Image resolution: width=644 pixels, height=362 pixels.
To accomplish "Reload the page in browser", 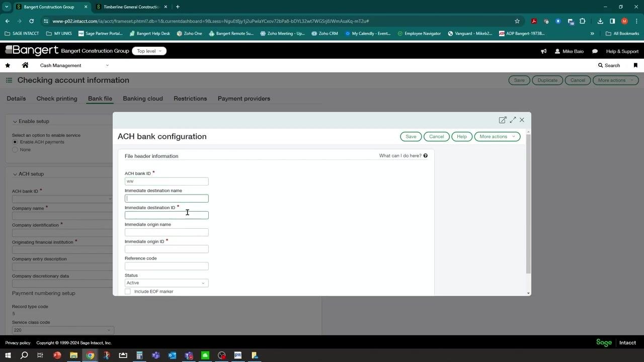I will point(31,21).
